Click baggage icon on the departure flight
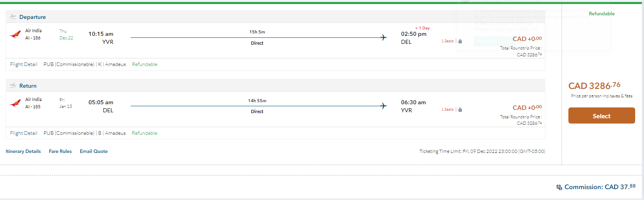 [x=460, y=41]
